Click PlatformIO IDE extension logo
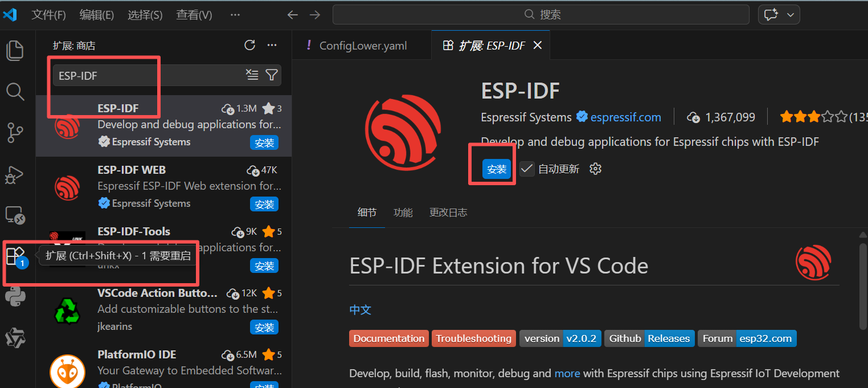This screenshot has height=388, width=868. (x=67, y=370)
